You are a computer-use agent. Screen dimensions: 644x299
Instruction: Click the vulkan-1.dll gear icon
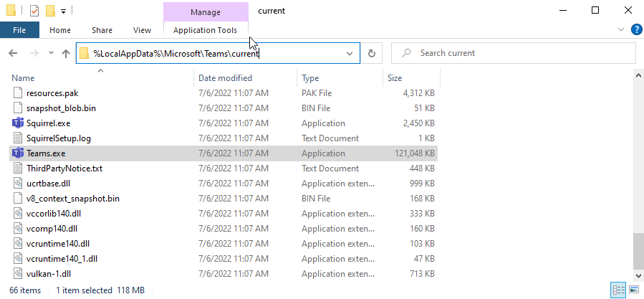pos(17,273)
